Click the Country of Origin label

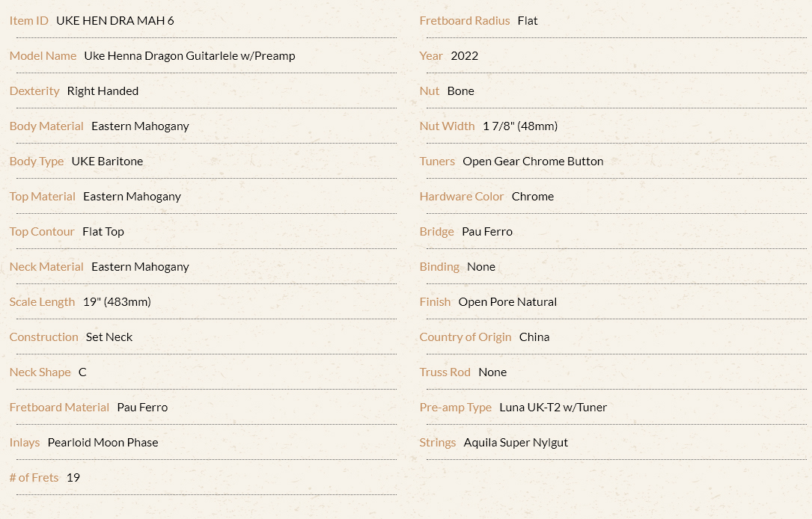coord(465,337)
